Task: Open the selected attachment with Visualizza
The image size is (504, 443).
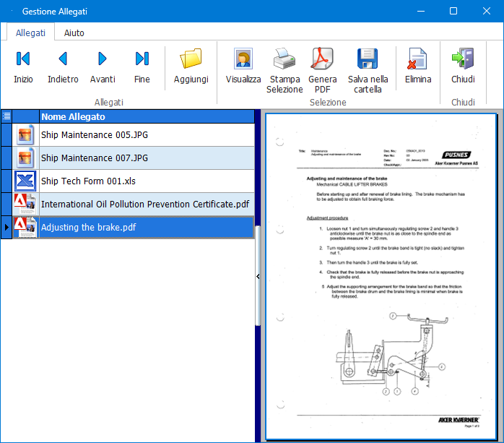Action: (243, 66)
